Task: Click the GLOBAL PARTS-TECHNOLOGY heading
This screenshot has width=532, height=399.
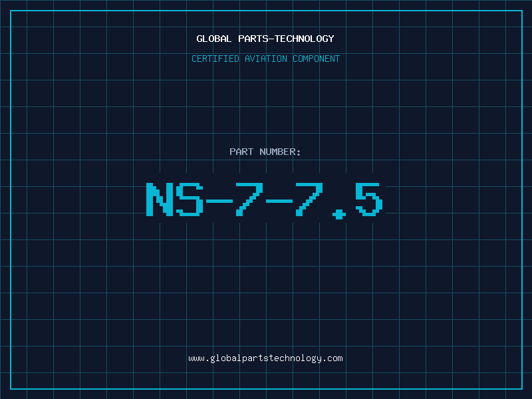Action: tap(265, 39)
